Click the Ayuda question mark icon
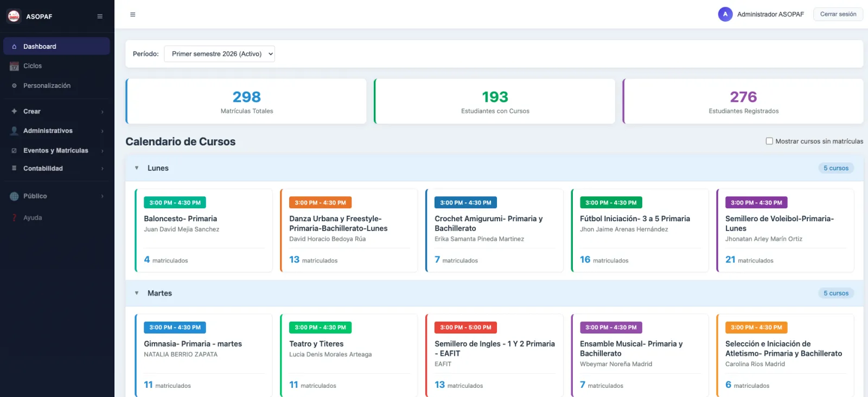 tap(14, 217)
